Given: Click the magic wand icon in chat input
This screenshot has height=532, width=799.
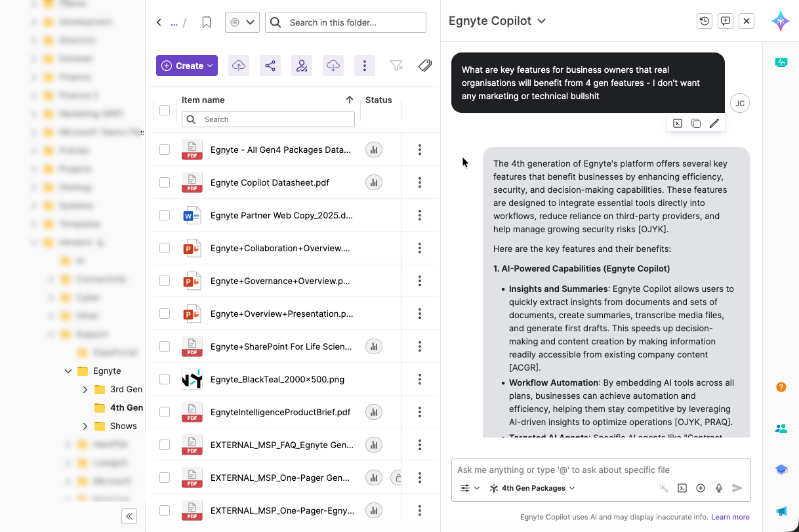Looking at the screenshot, I should 664,488.
